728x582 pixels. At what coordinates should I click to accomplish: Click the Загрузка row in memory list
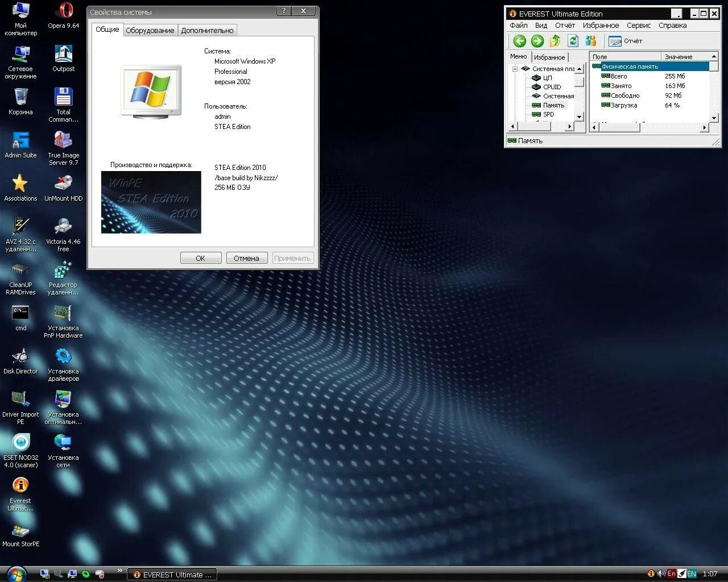(x=651, y=105)
